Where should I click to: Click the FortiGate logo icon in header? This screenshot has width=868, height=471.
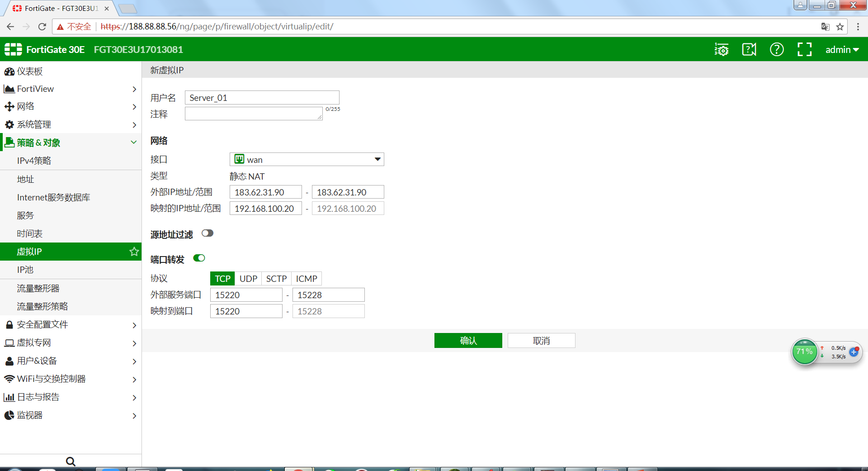click(13, 49)
